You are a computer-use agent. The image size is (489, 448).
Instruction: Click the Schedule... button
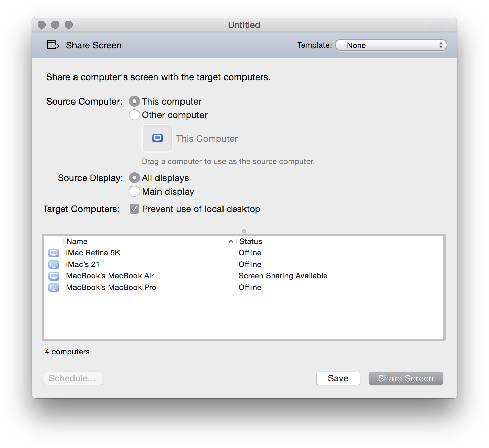pos(73,378)
